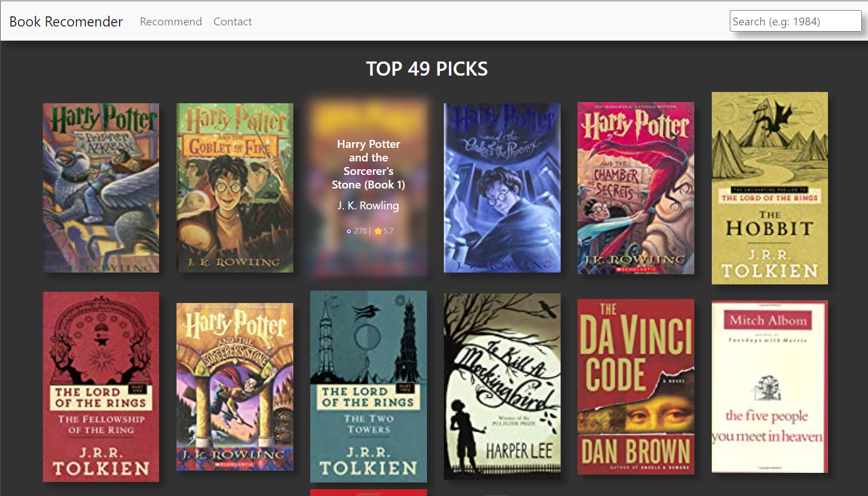Viewport: 868px width, 496px height.
Task: Open The Da Vinci Code cover
Action: [636, 387]
